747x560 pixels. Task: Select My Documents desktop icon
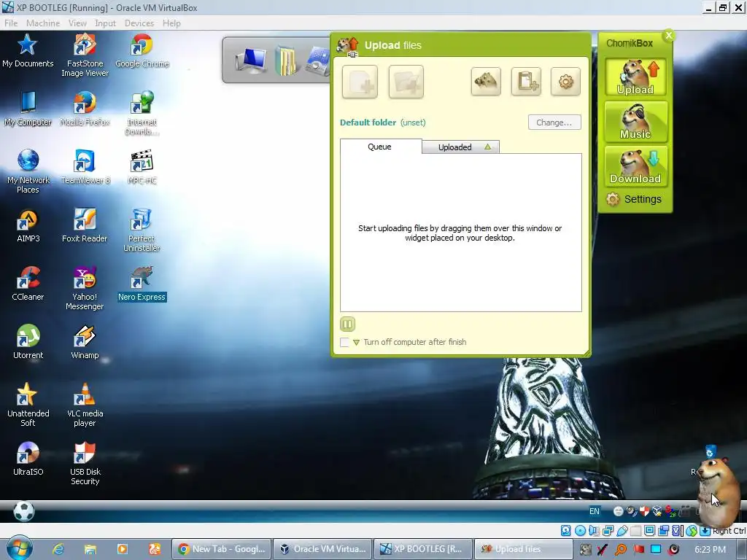pos(28,51)
